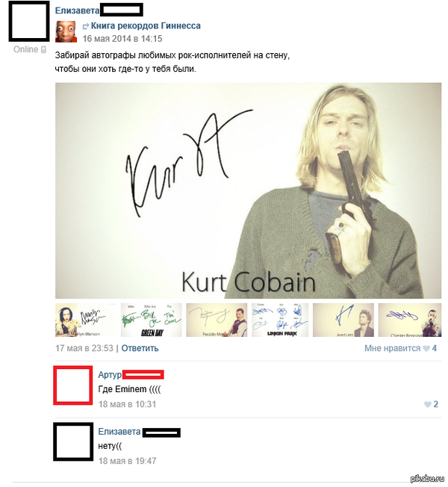Open the Freddie Mercury autograph thumbnail

[217, 320]
